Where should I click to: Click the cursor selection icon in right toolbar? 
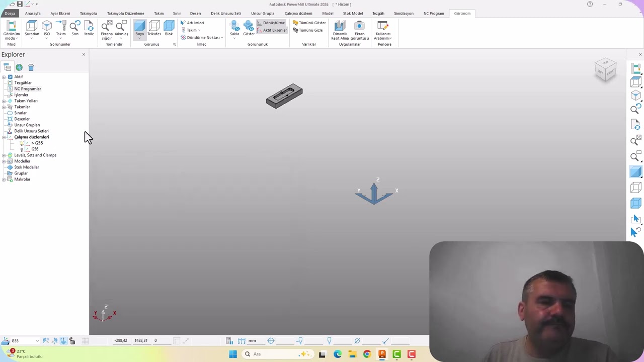point(636,219)
